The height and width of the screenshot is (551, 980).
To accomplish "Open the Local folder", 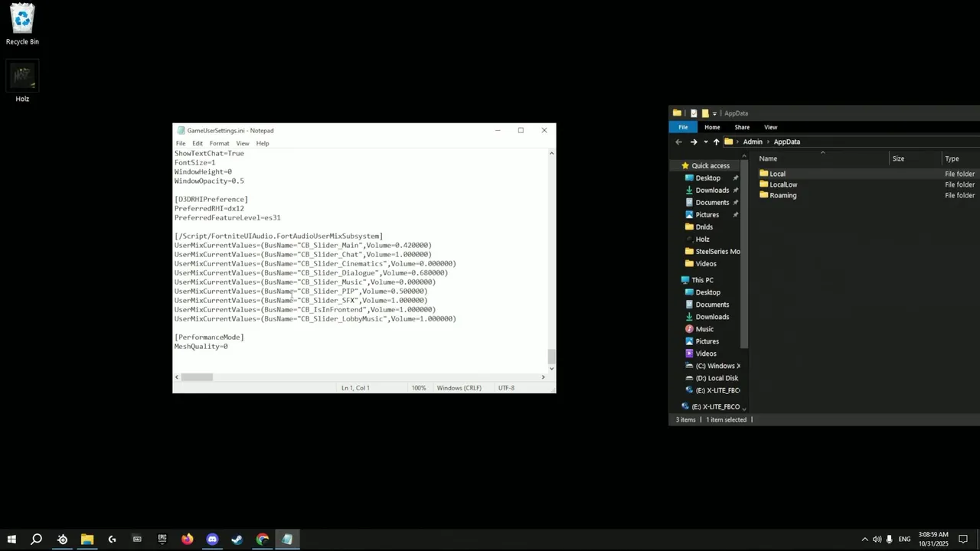I will click(x=777, y=174).
